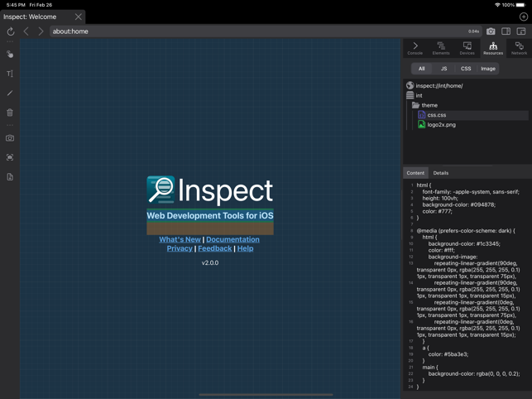Click the document export icon

tap(10, 176)
